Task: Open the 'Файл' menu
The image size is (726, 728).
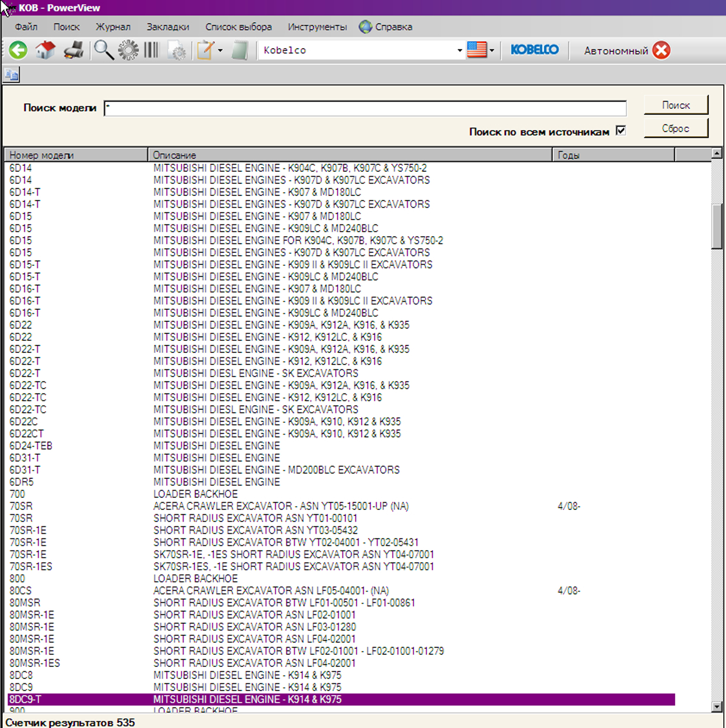Action: [26, 27]
